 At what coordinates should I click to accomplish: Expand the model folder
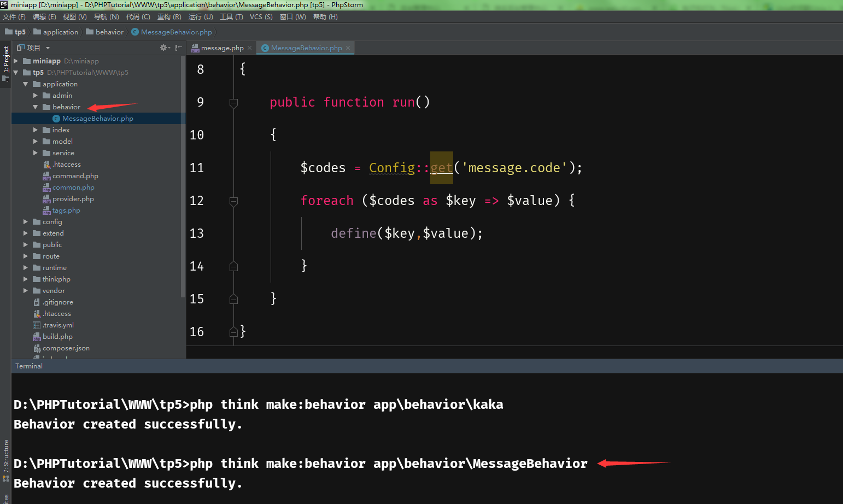36,141
